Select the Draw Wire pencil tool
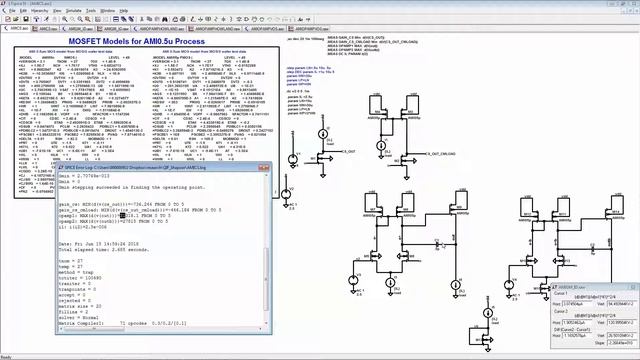640x360 pixels. point(193,19)
